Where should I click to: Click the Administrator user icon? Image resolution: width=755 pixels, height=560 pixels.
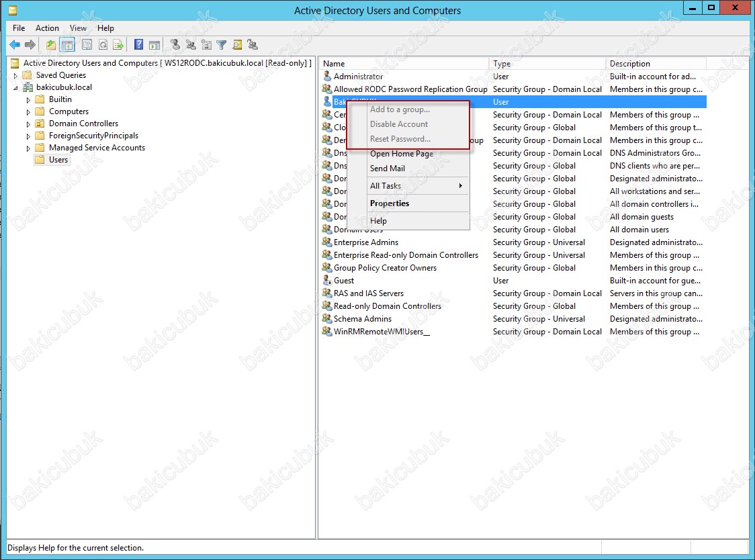tap(327, 76)
